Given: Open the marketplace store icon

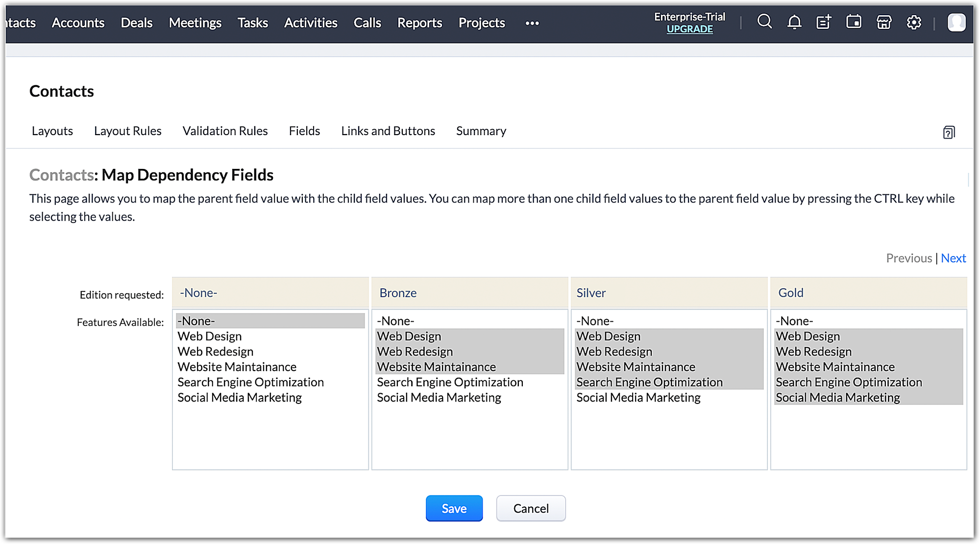Looking at the screenshot, I should pos(884,22).
